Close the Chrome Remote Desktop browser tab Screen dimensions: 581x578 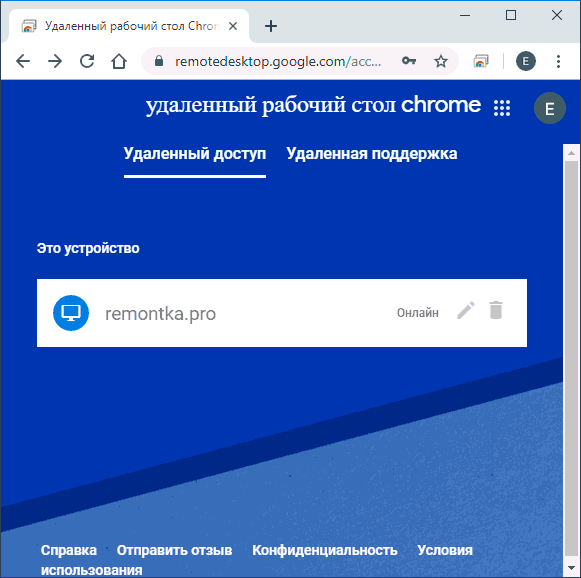[x=233, y=26]
